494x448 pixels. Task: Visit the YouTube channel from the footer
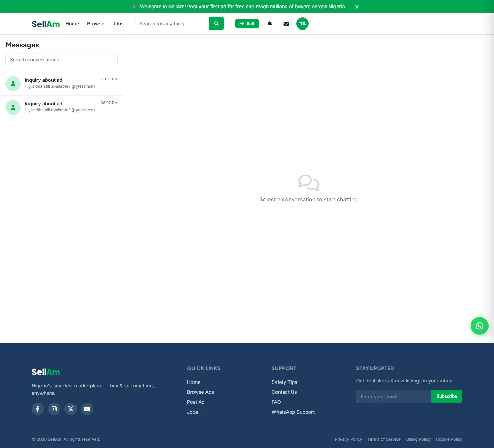(87, 409)
